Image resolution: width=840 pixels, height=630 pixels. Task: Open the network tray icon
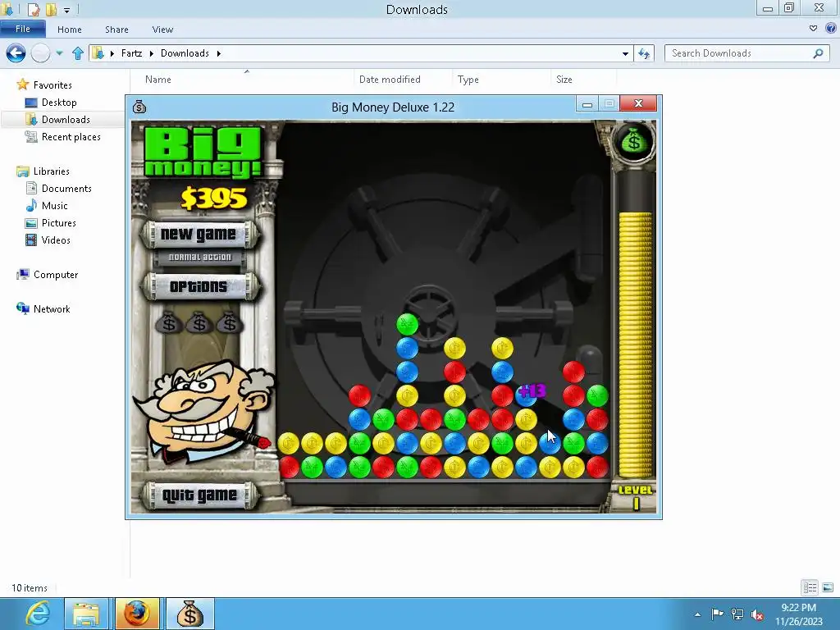click(737, 614)
